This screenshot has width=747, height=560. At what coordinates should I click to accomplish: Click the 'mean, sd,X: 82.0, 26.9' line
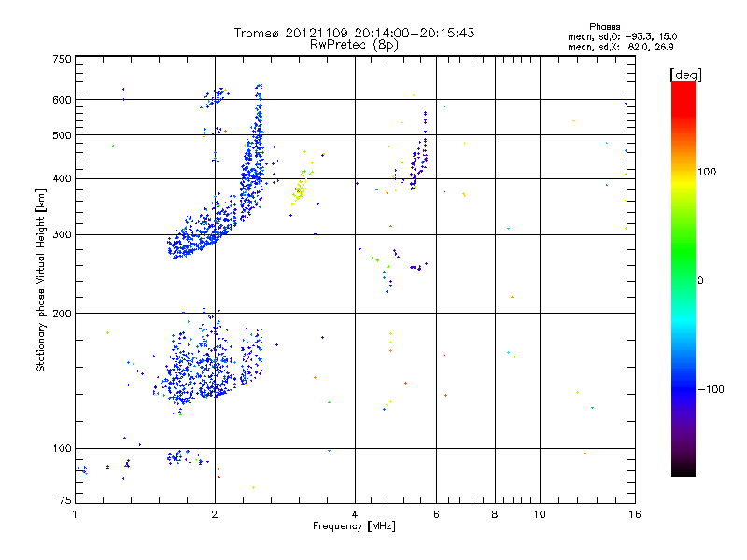(621, 47)
